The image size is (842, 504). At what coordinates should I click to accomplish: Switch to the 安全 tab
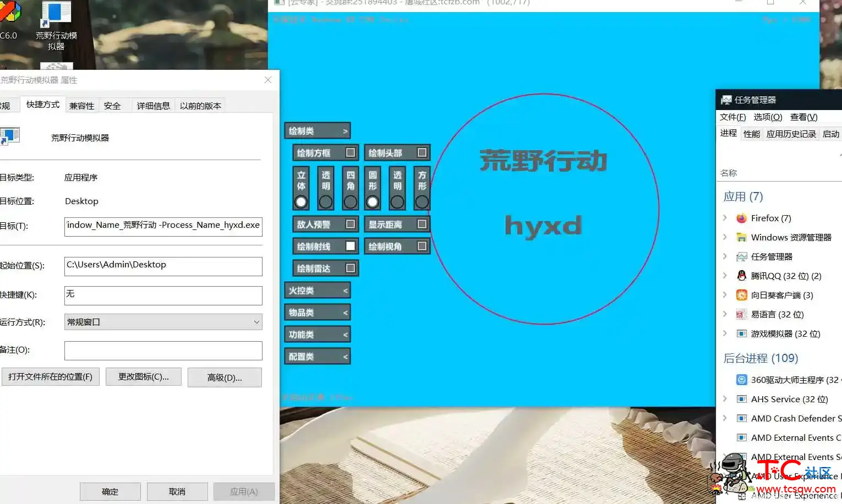pyautogui.click(x=112, y=106)
